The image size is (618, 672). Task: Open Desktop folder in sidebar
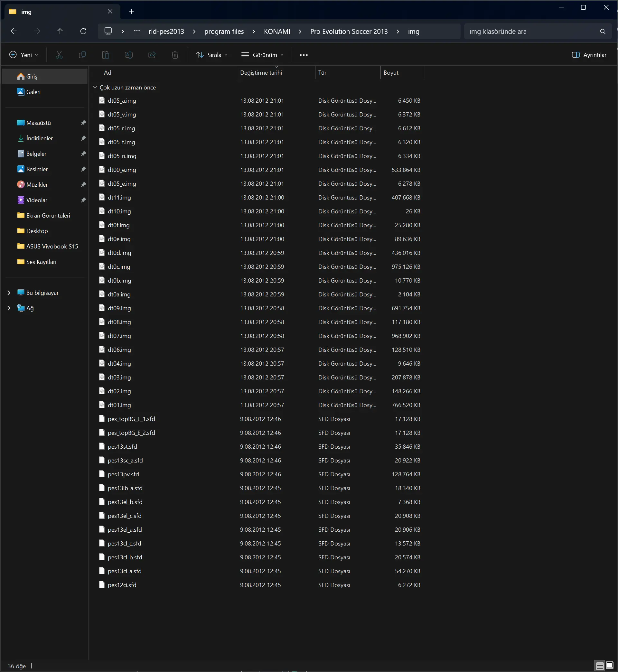click(32, 231)
